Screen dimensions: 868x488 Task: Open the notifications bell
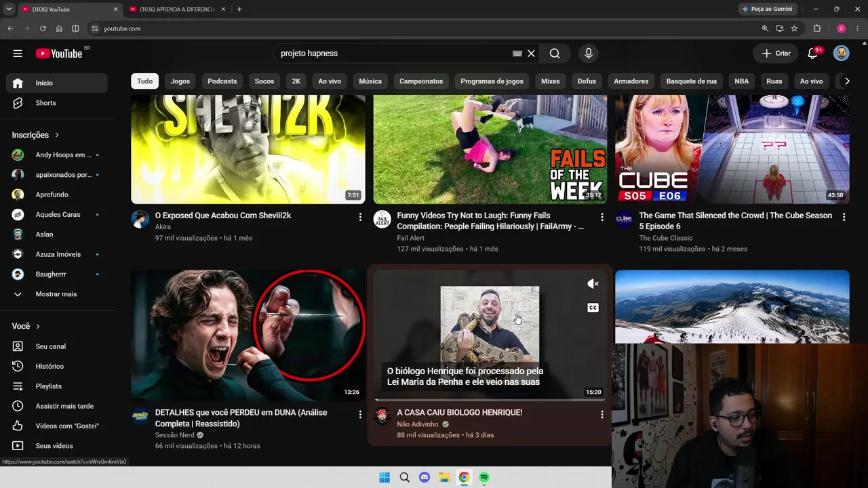pos(813,54)
